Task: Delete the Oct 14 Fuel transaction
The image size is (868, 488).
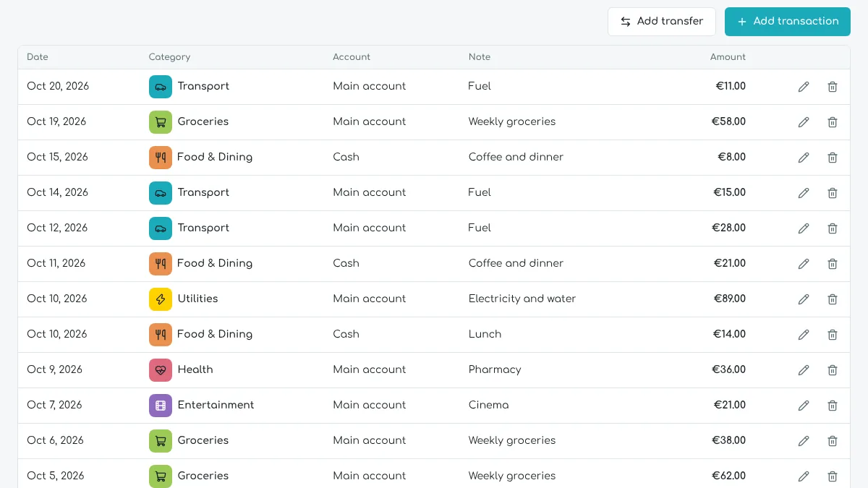Action: 833,193
